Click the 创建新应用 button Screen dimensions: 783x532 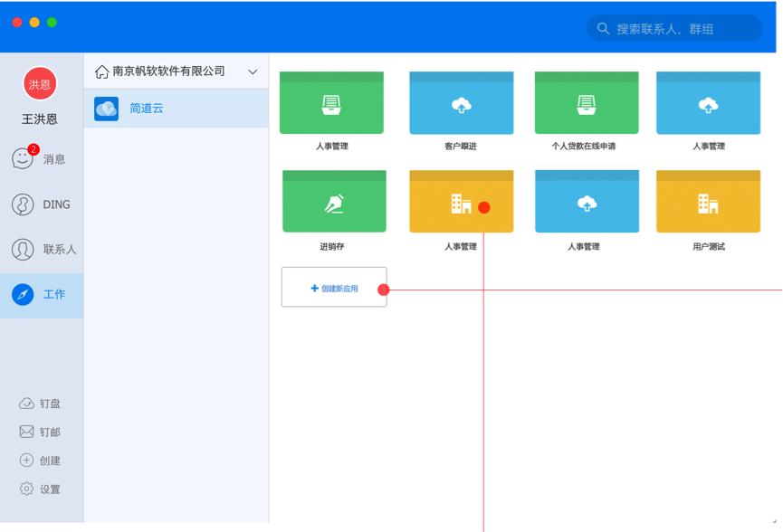coord(333,287)
